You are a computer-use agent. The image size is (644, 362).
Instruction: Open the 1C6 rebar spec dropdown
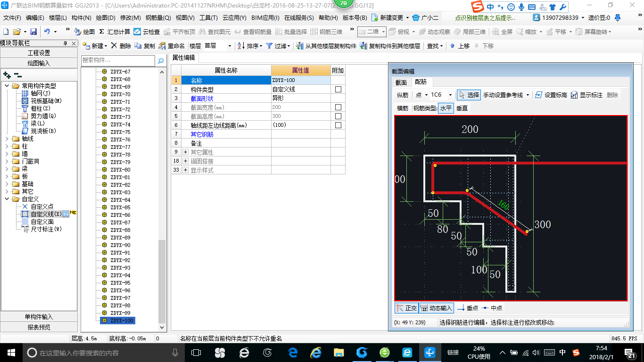pos(450,95)
